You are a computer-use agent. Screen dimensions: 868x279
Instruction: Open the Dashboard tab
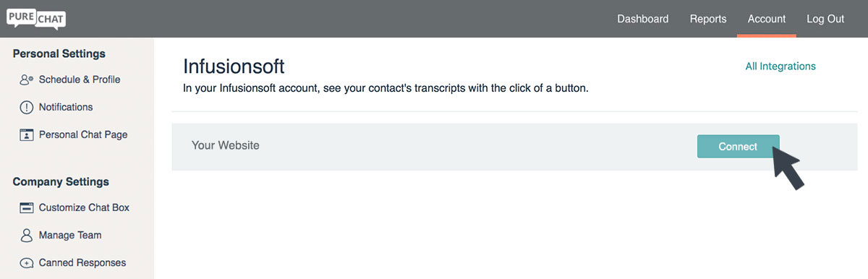point(642,19)
